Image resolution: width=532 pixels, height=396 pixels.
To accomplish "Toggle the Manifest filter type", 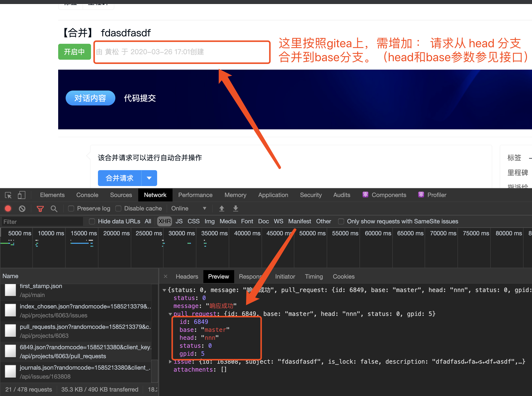I will tap(300, 221).
